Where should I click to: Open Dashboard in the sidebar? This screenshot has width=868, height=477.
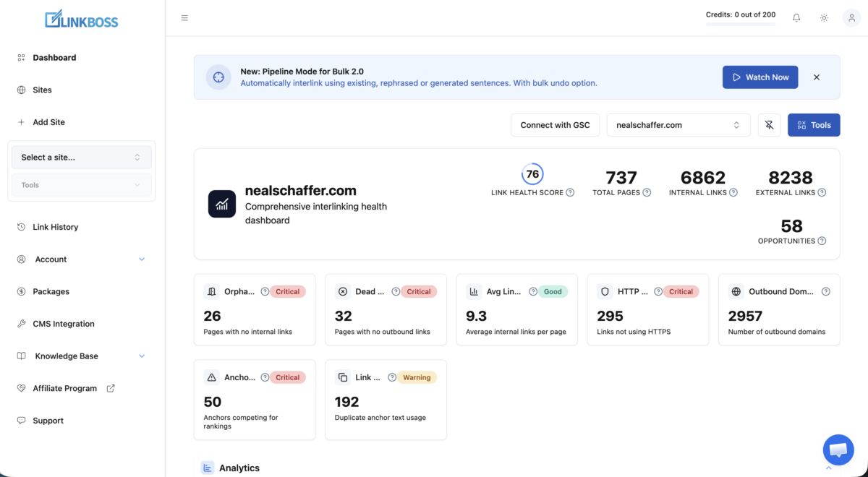(54, 58)
